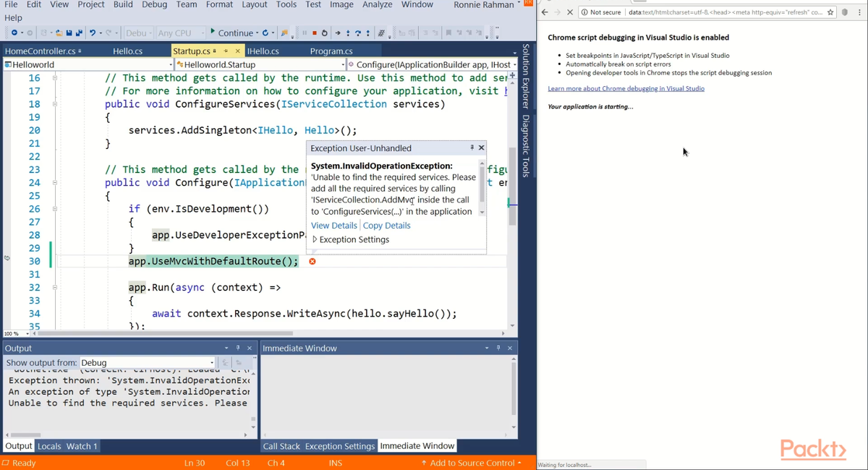Screen dimensions: 868x470
Task: Open the Diagnostic Tools side tab
Action: coord(526,146)
